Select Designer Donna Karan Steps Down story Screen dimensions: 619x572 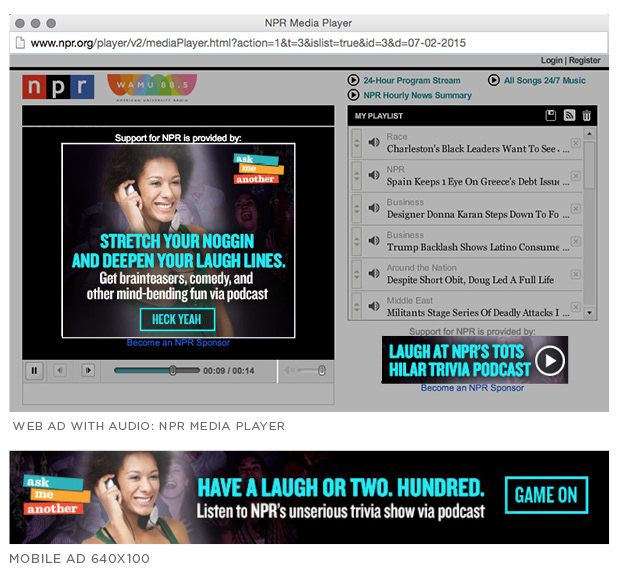coord(478,214)
